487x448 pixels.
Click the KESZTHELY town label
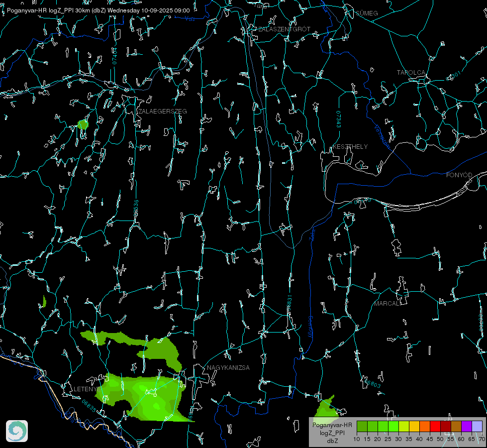tap(350, 146)
